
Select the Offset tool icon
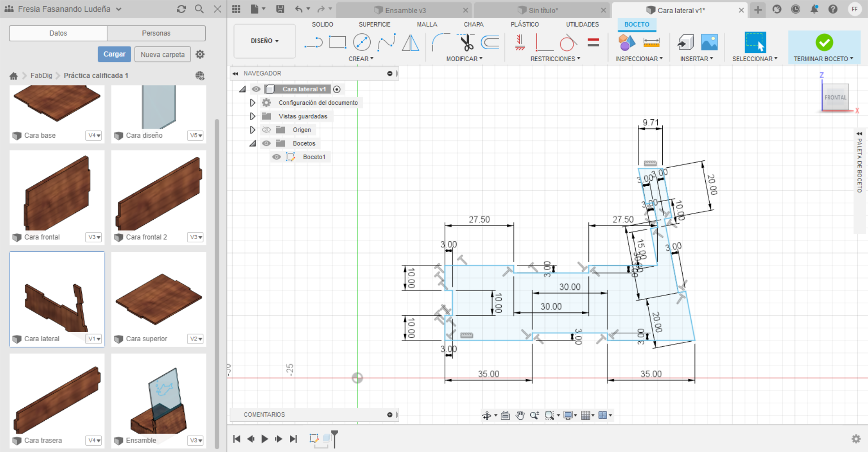(x=490, y=42)
